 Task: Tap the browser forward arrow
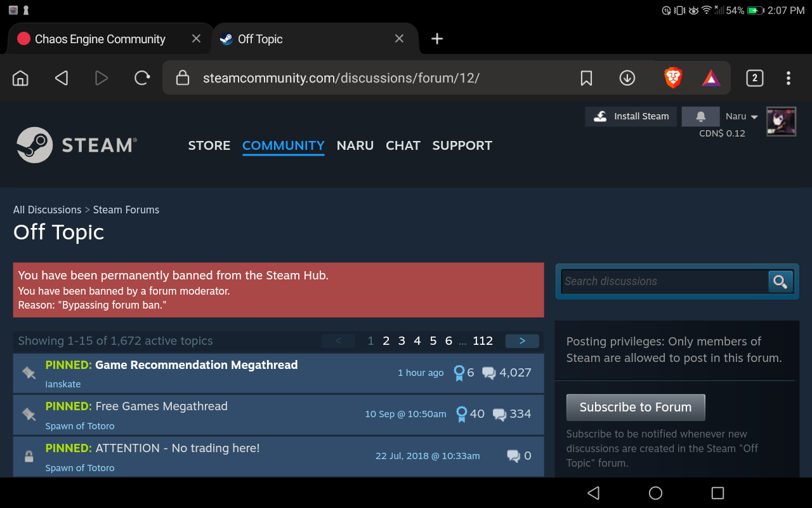pyautogui.click(x=101, y=78)
